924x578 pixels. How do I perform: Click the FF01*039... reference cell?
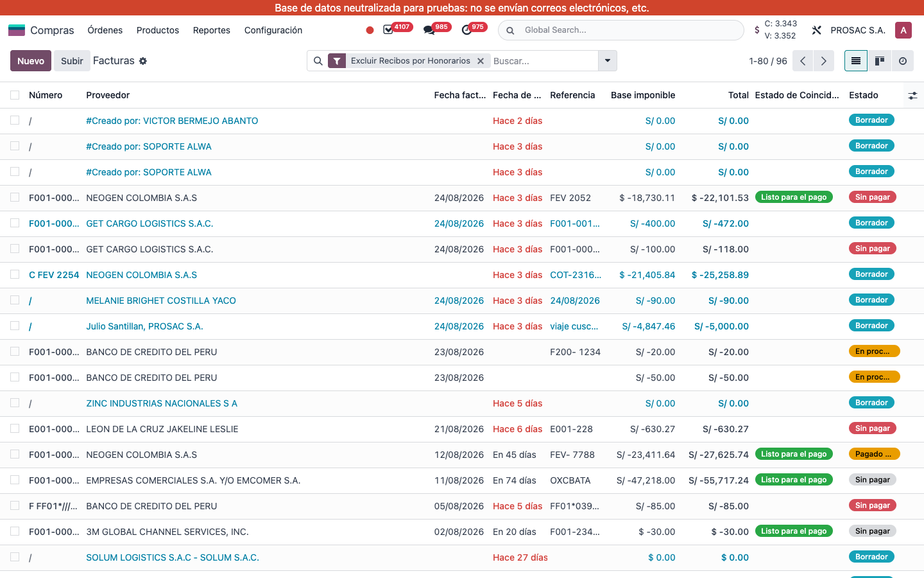click(x=575, y=506)
